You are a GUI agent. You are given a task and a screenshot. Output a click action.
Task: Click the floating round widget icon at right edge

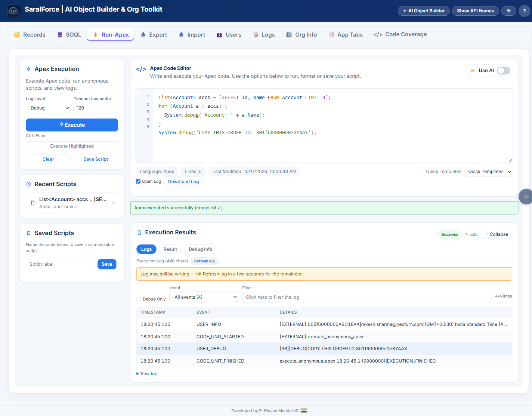point(526,196)
